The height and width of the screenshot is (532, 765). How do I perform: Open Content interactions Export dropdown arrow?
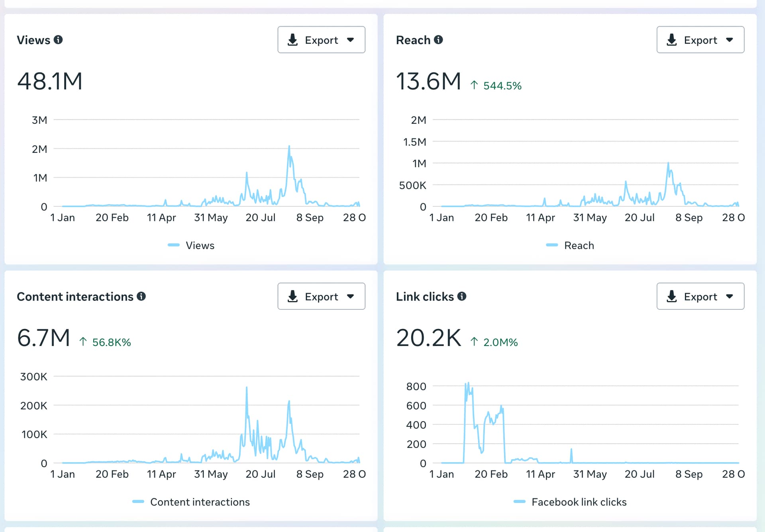pos(351,296)
